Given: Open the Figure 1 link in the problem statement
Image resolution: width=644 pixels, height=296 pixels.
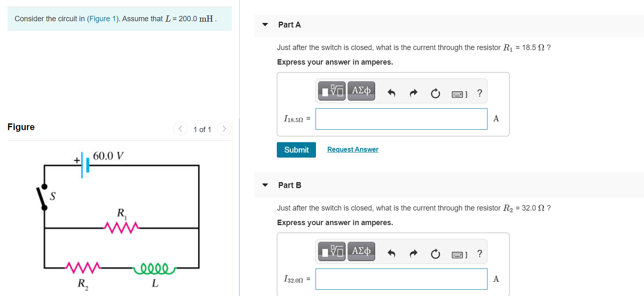Looking at the screenshot, I should 102,18.
